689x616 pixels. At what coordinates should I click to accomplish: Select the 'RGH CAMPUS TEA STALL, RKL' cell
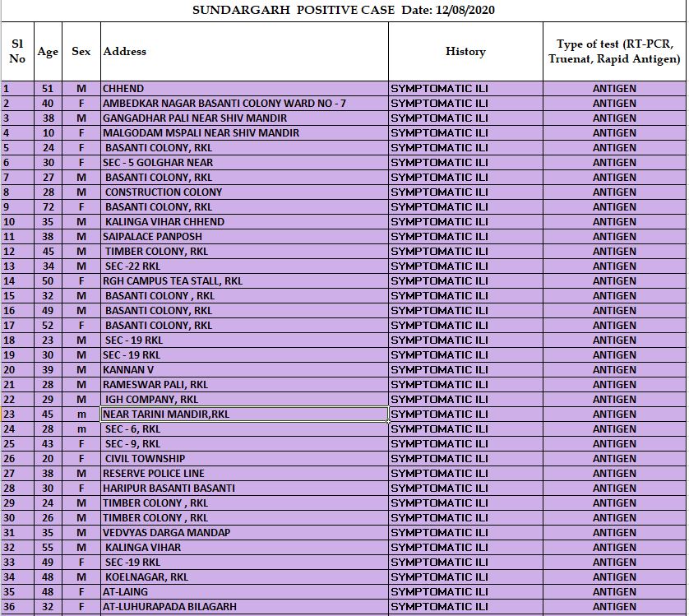pos(244,281)
